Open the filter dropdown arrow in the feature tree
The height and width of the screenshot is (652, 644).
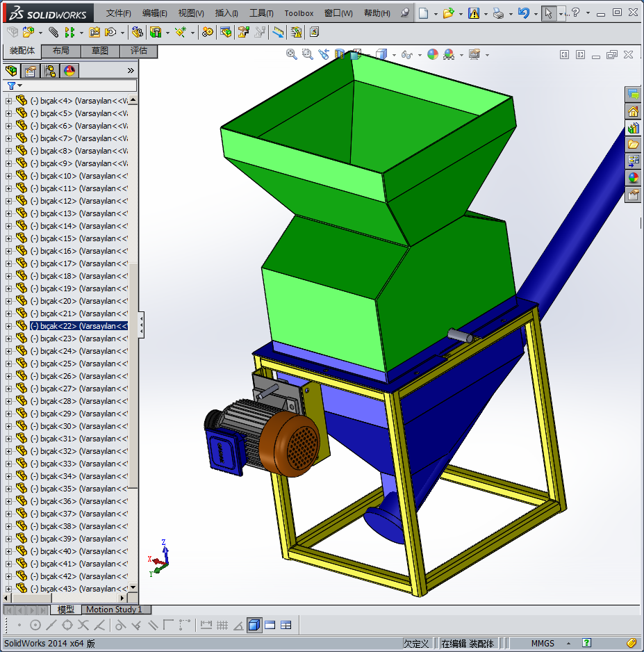19,85
